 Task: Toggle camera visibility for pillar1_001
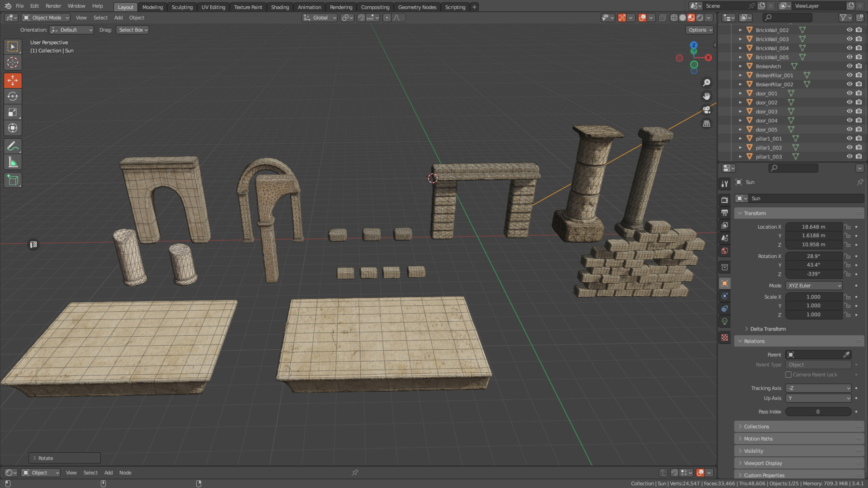(x=858, y=138)
